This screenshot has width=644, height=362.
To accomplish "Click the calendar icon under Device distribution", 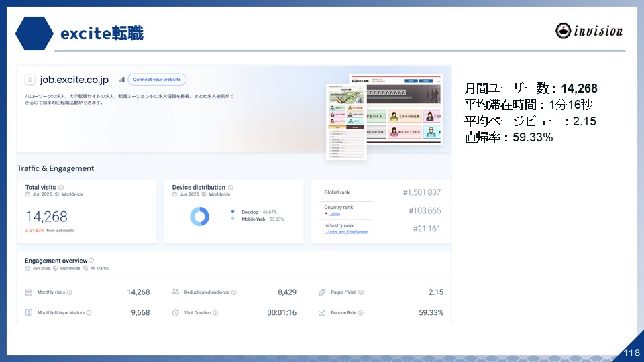I will [175, 194].
